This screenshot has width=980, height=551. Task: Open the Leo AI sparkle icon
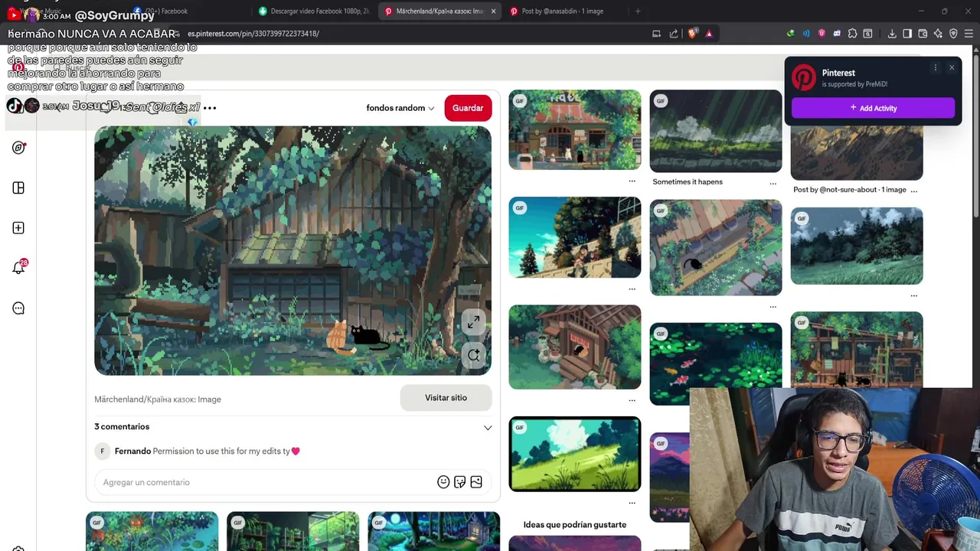[938, 34]
